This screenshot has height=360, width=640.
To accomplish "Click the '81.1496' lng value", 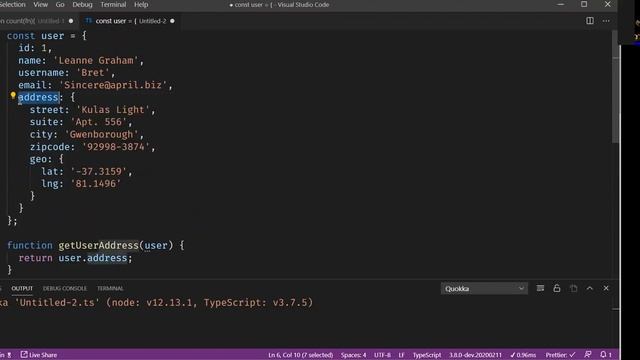I will [96, 184].
